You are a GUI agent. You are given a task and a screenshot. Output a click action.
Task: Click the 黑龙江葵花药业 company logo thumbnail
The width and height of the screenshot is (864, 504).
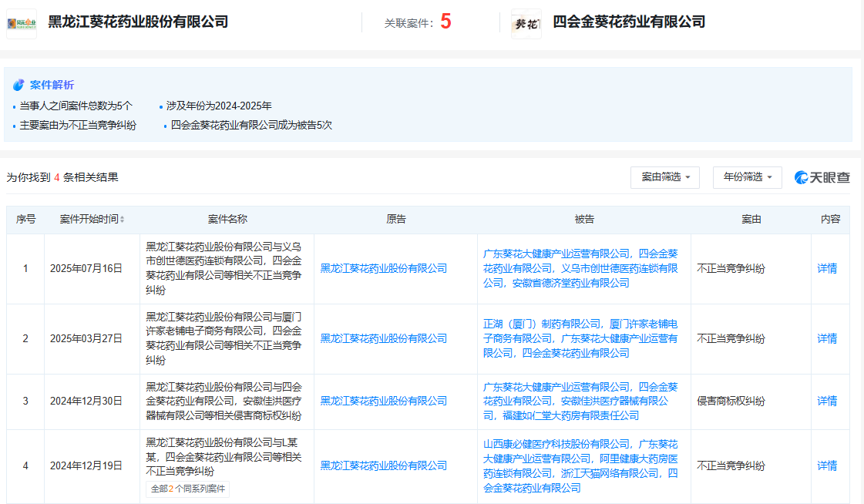(22, 24)
